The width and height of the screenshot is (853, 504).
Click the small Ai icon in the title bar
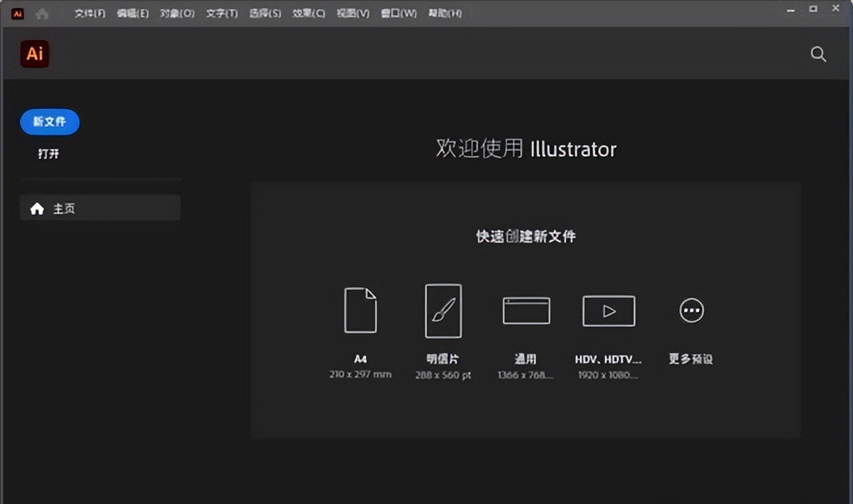tap(18, 13)
